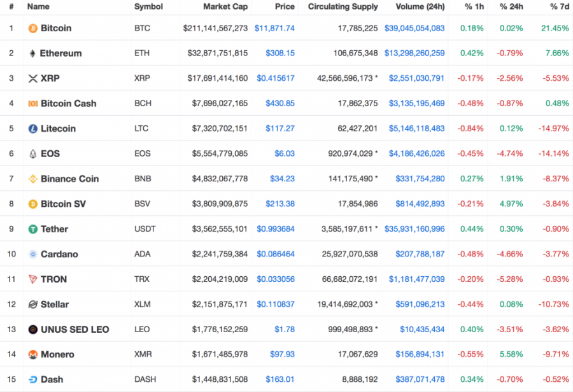Sort by the Name column header

click(x=38, y=6)
